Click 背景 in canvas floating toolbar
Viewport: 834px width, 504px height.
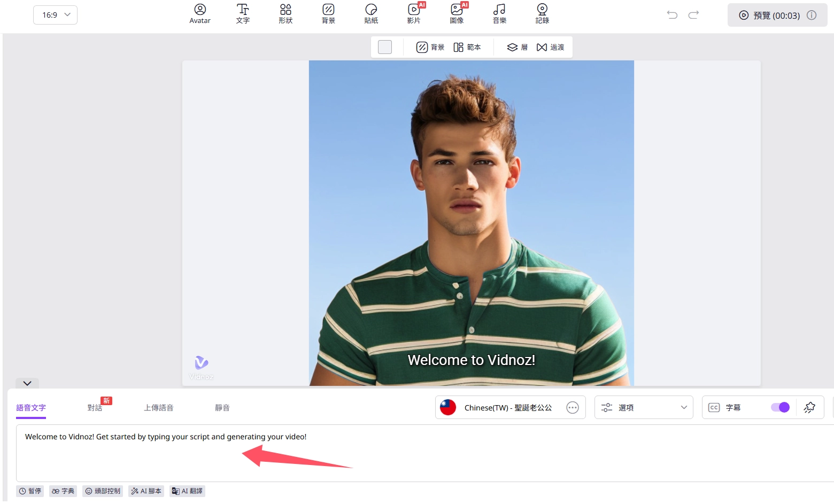(430, 47)
